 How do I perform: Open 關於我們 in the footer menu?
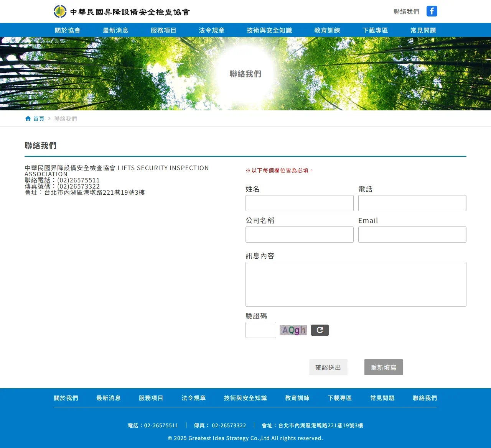tap(66, 398)
